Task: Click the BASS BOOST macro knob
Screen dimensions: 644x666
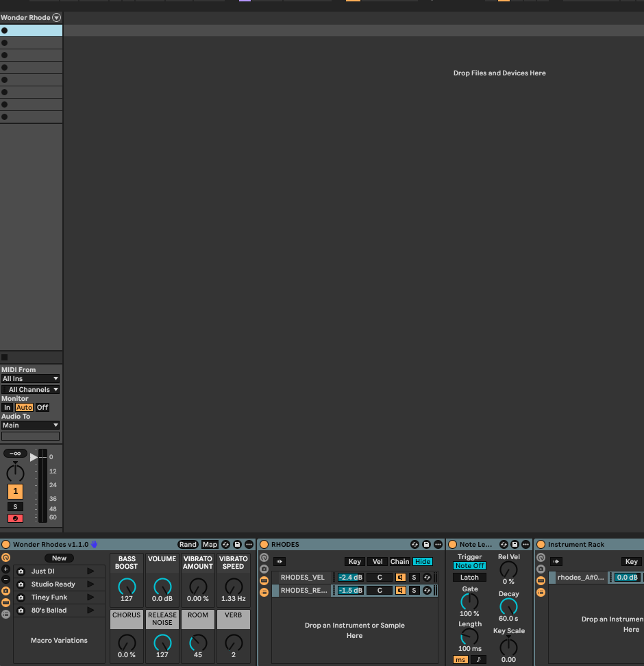Action: [x=127, y=587]
